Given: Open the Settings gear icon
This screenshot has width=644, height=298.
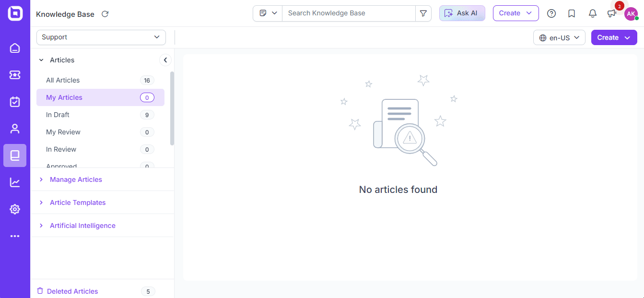Looking at the screenshot, I should point(15,209).
